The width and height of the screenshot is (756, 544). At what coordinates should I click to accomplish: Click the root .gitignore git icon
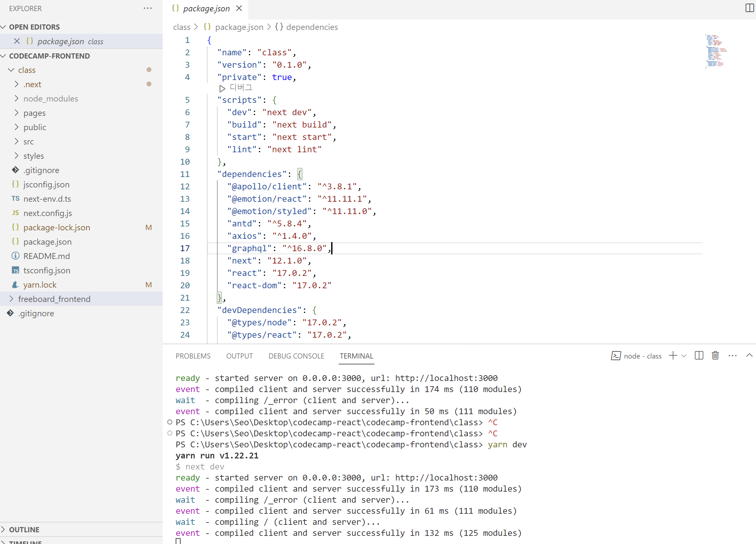tap(10, 313)
